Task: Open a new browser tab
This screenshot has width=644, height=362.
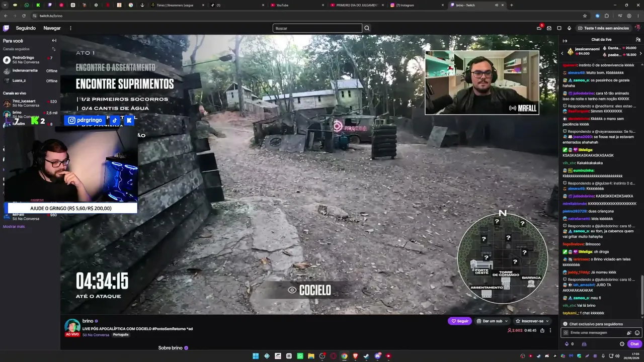Action: pos(512,5)
